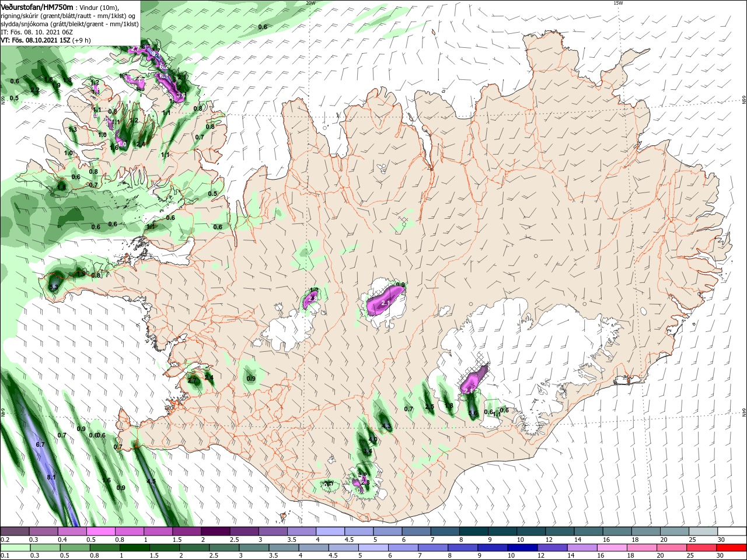Click the 20W longitude label
The image size is (747, 560).
[310, 3]
